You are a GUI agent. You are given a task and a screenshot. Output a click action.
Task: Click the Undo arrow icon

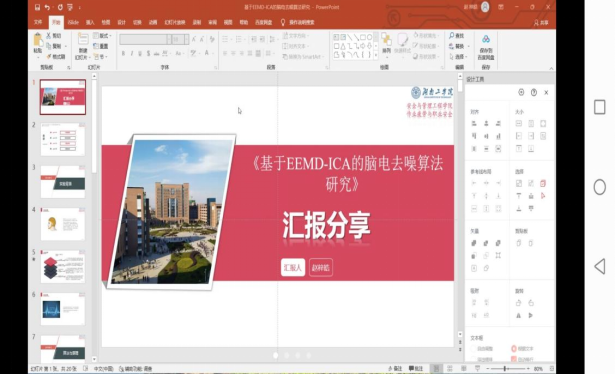click(x=47, y=7)
